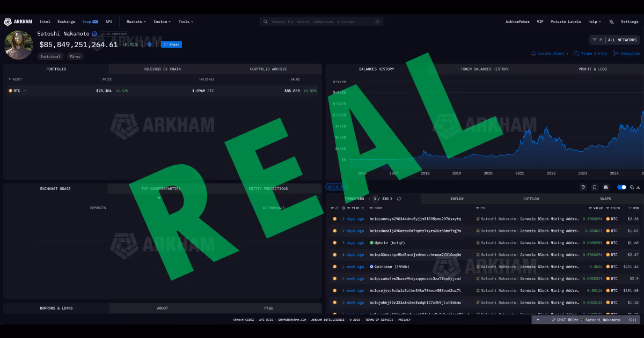Click Trace Entity link
The width and height of the screenshot is (644, 338).
click(x=591, y=54)
